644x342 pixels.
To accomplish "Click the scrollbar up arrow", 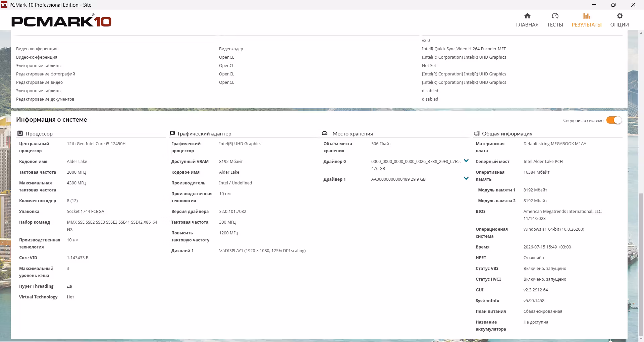I will [x=641, y=33].
